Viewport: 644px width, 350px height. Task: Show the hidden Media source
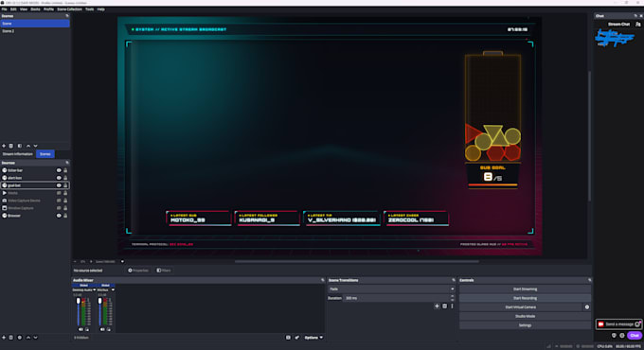pyautogui.click(x=59, y=193)
